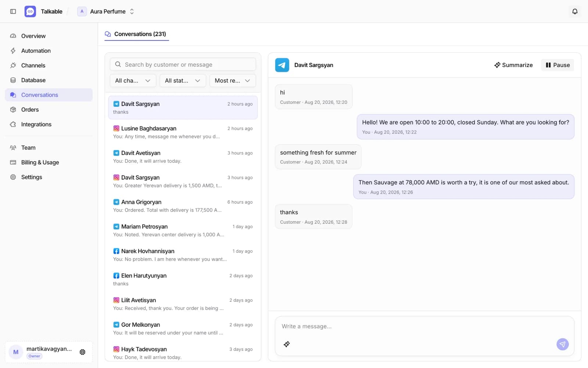Click Facebook icon beside Elen Harutyunyan
This screenshot has height=368, width=588.
pyautogui.click(x=116, y=276)
